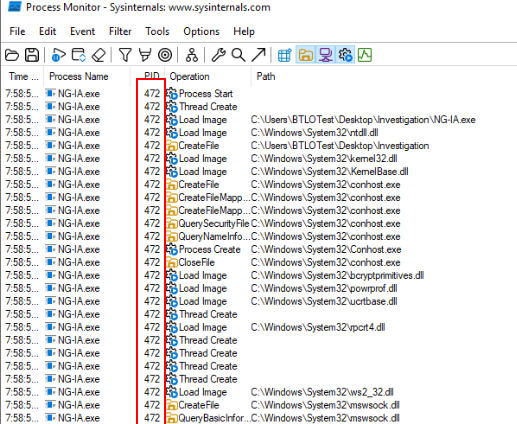Clear the display with eraser icon
517x424 pixels.
click(99, 55)
